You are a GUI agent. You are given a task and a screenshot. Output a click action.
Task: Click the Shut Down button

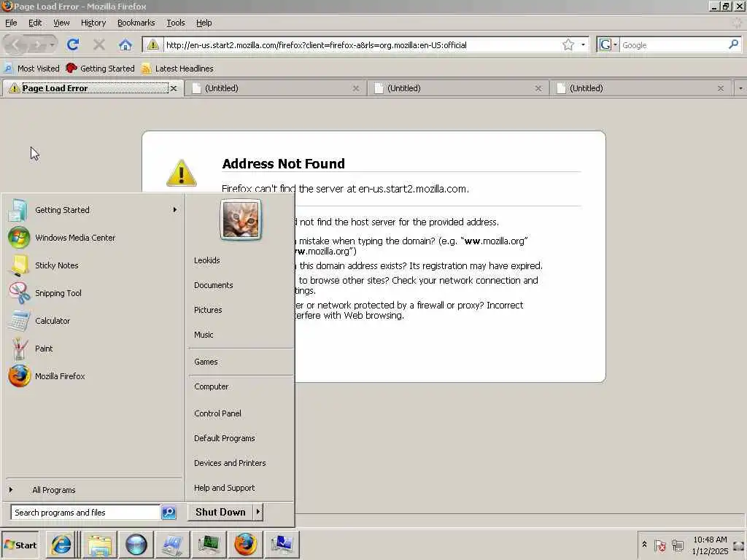(x=220, y=512)
